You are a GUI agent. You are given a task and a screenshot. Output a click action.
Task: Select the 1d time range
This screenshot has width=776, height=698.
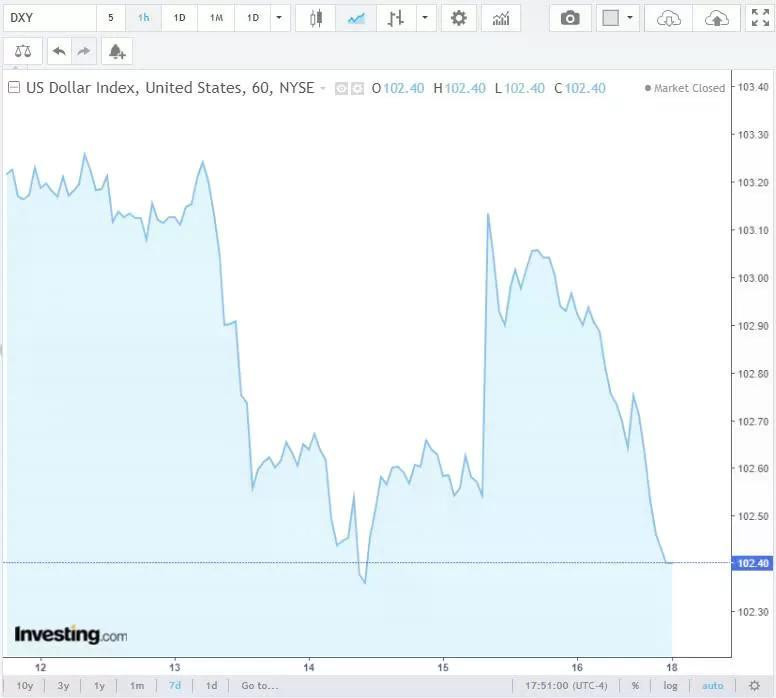click(211, 686)
